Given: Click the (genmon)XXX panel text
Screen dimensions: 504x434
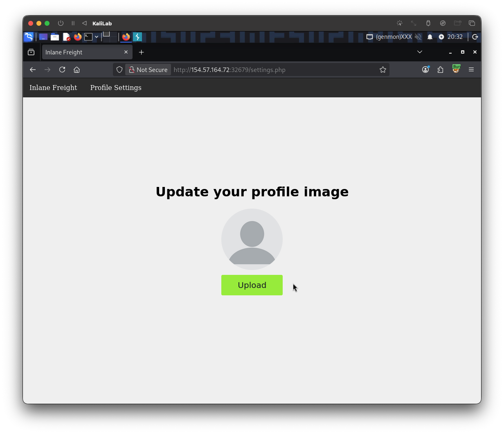Looking at the screenshot, I should pos(394,37).
